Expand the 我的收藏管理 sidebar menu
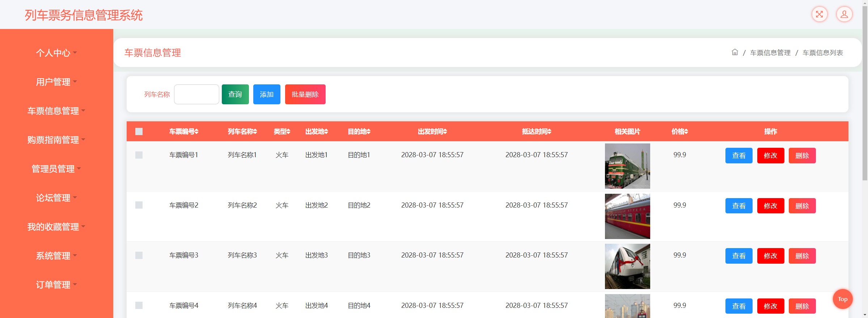Image resolution: width=868 pixels, height=318 pixels. pyautogui.click(x=56, y=227)
